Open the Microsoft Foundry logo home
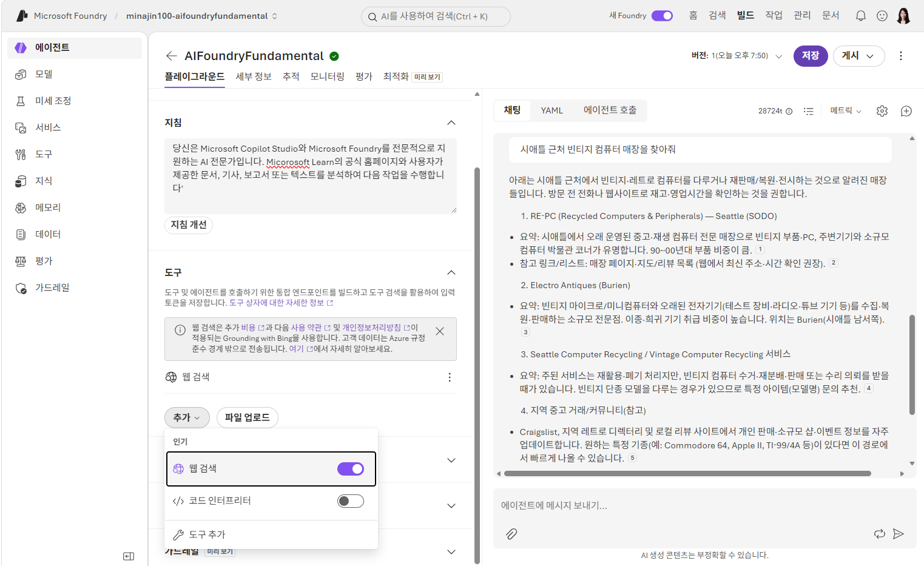Viewport: 924px width, 566px height. pyautogui.click(x=22, y=16)
